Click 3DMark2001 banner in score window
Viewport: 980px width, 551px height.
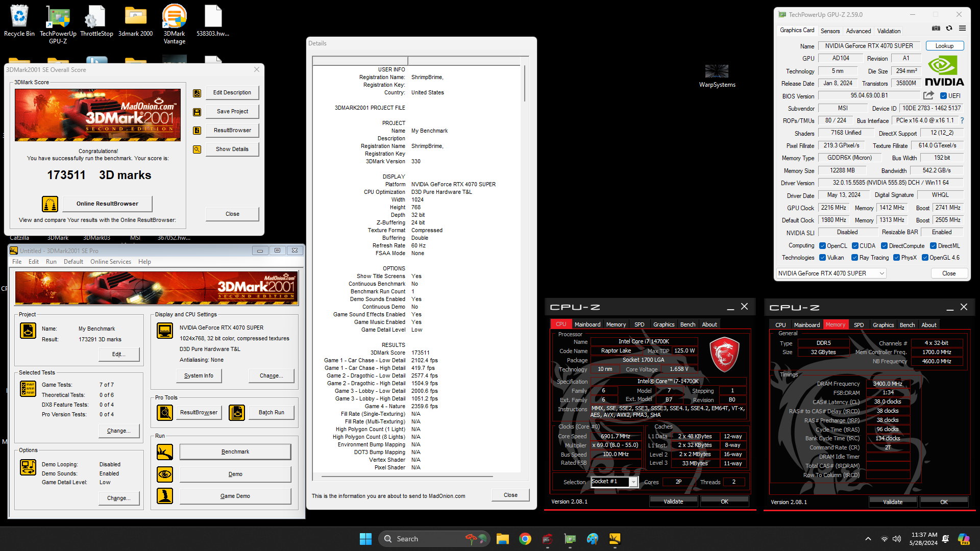pos(97,115)
